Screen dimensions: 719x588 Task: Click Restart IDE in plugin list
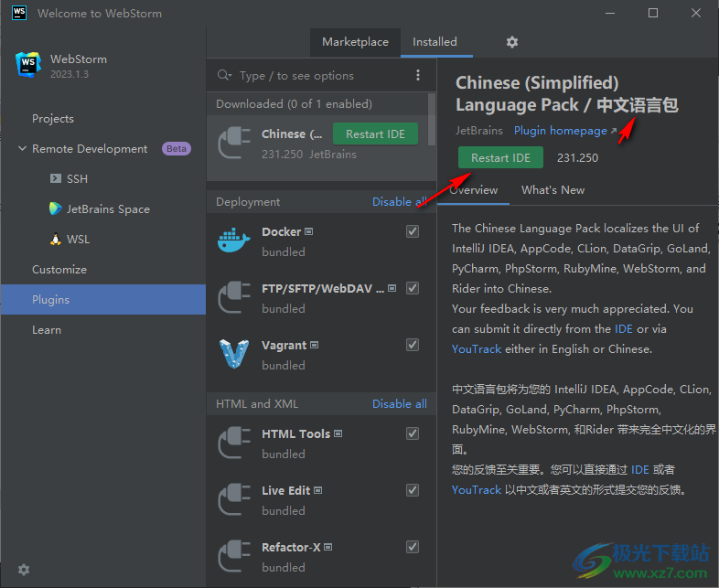tap(375, 134)
